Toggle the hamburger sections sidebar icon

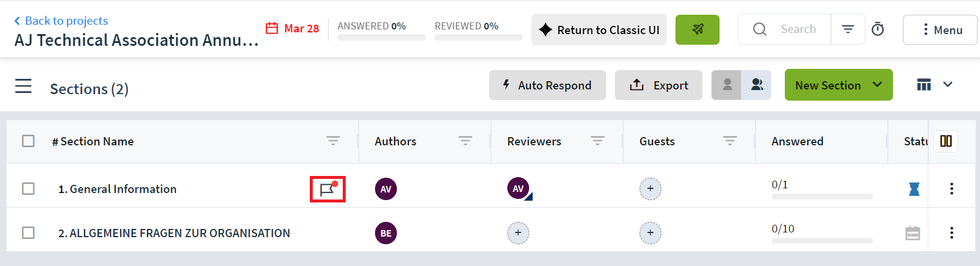pos(24,87)
